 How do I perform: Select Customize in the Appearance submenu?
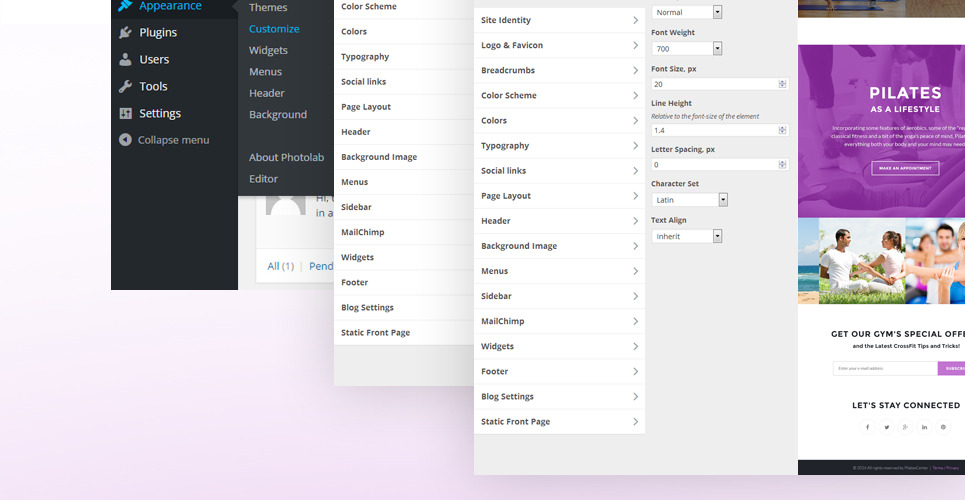(x=274, y=29)
